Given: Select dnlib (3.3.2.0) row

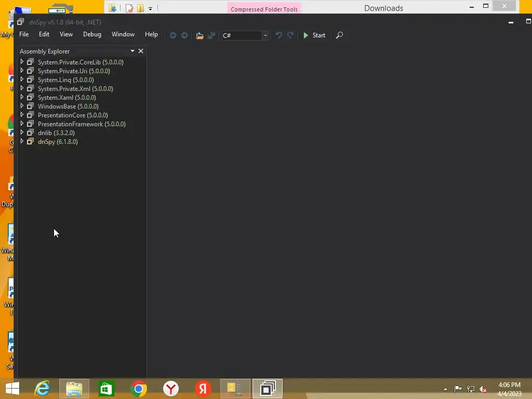Looking at the screenshot, I should click(x=56, y=132).
